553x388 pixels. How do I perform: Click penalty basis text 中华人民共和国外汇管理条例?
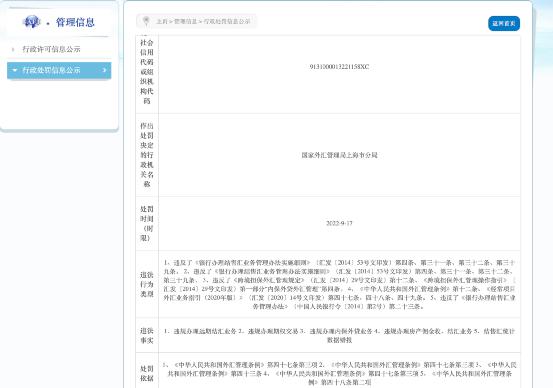click(x=339, y=373)
